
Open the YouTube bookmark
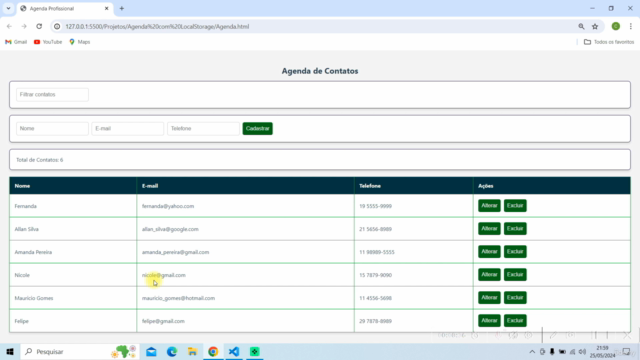point(48,42)
